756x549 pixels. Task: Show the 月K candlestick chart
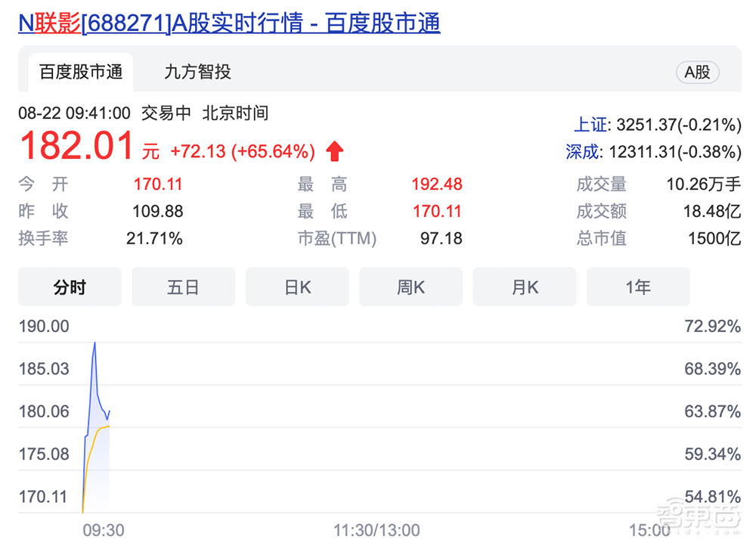pyautogui.click(x=524, y=287)
